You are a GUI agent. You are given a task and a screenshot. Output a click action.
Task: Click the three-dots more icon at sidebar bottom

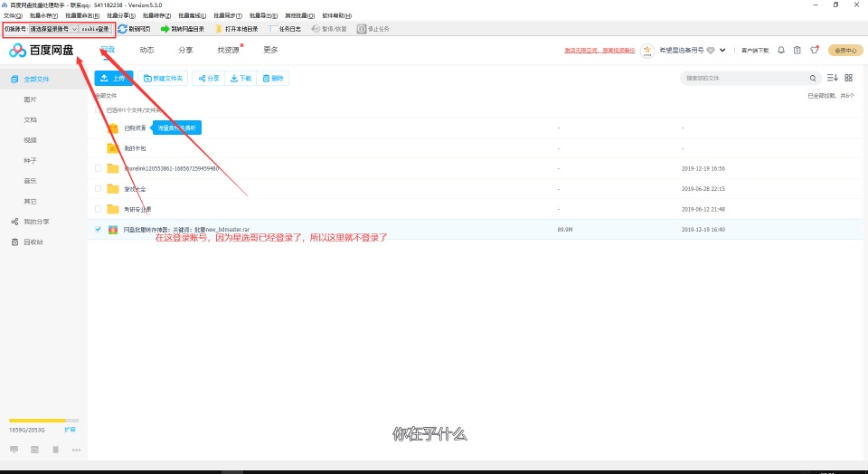tap(76, 450)
